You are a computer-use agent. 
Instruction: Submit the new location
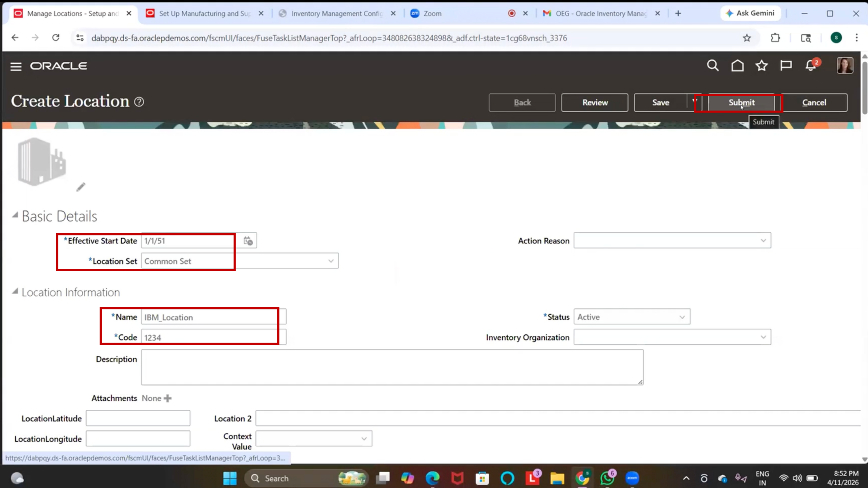pos(741,103)
